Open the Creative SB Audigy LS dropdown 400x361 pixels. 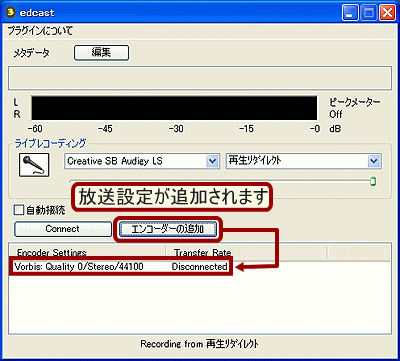142,161
